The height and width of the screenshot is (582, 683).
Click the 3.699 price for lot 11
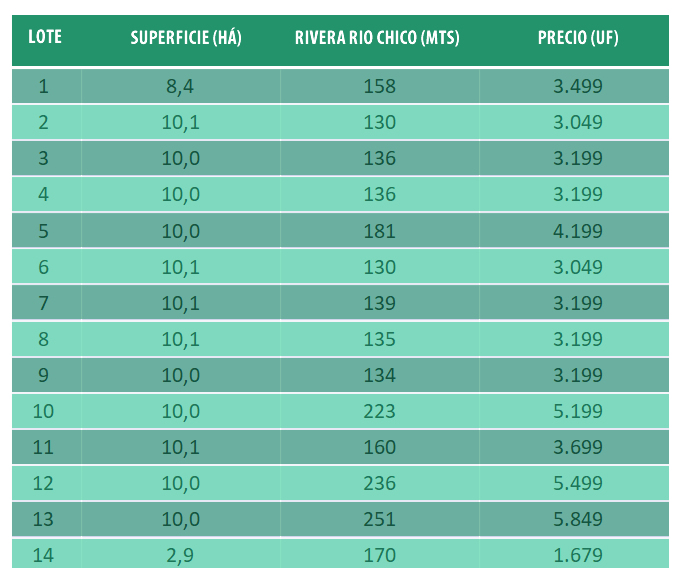577,447
